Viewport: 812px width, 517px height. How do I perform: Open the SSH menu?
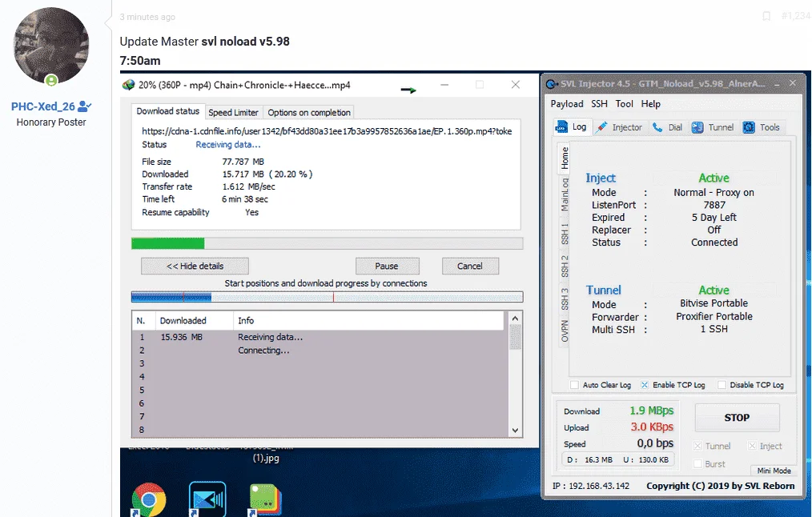coord(599,104)
